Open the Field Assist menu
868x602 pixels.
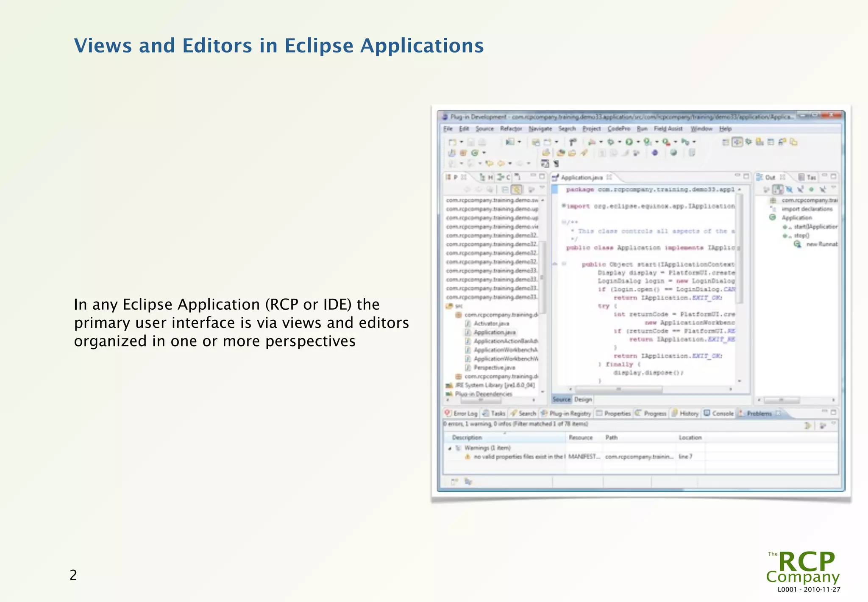[668, 129]
